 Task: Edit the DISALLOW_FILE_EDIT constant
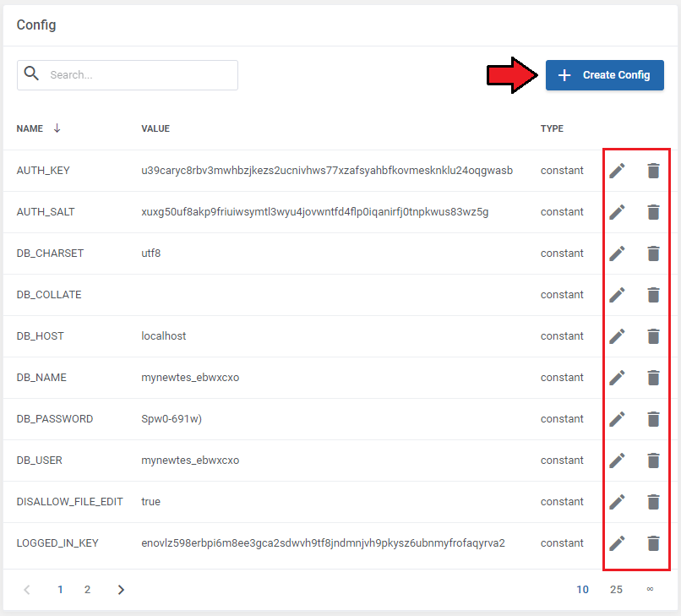coord(617,502)
